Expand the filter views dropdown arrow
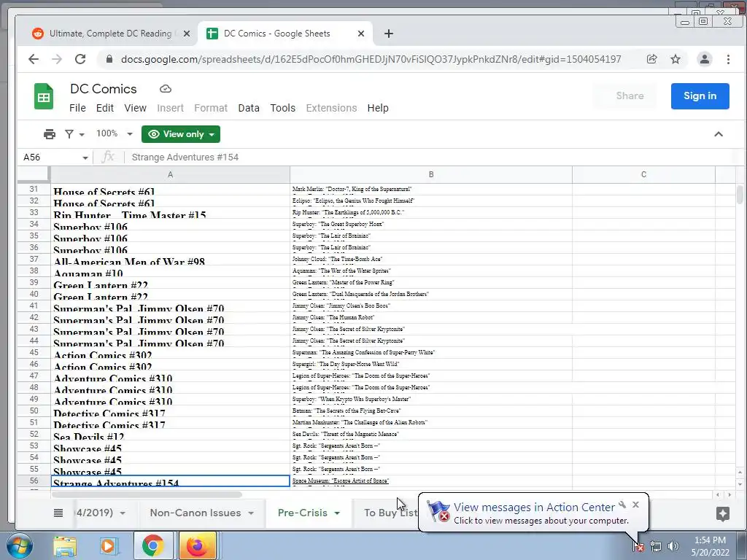 click(82, 135)
